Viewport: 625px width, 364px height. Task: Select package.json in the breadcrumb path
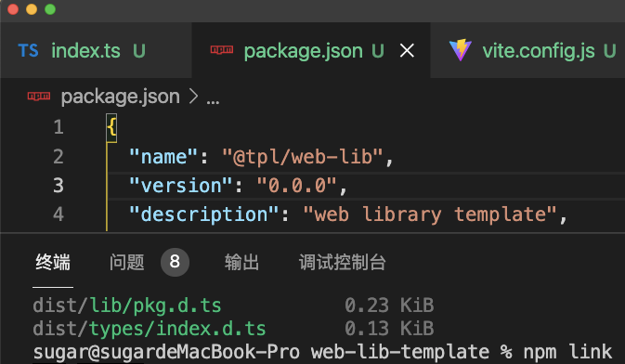coord(121,97)
